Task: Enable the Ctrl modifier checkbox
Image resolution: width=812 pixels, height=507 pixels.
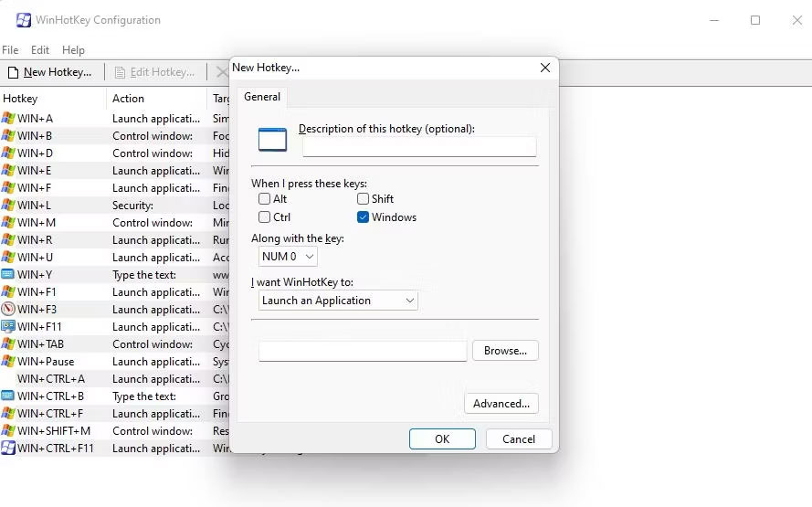Action: click(264, 217)
